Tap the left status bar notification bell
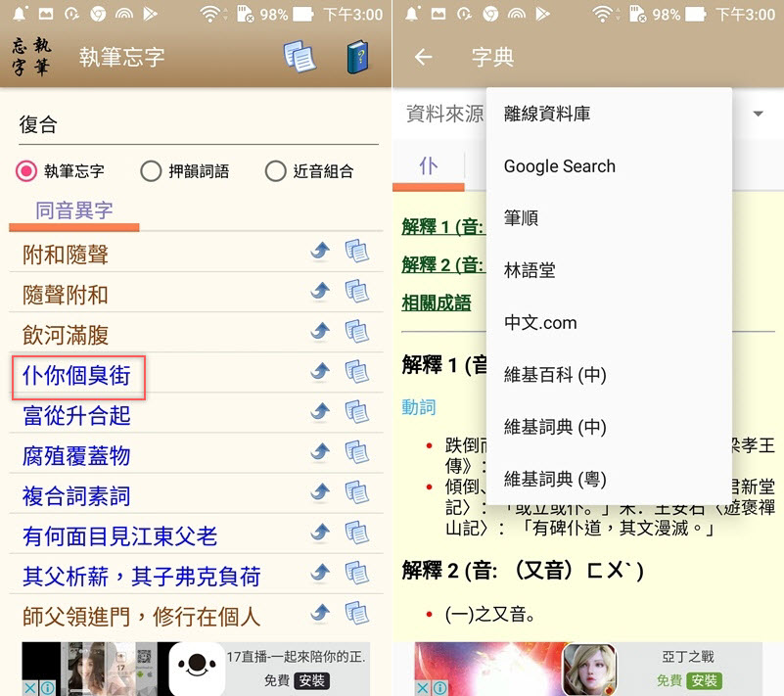The height and width of the screenshot is (696, 784). tap(20, 14)
